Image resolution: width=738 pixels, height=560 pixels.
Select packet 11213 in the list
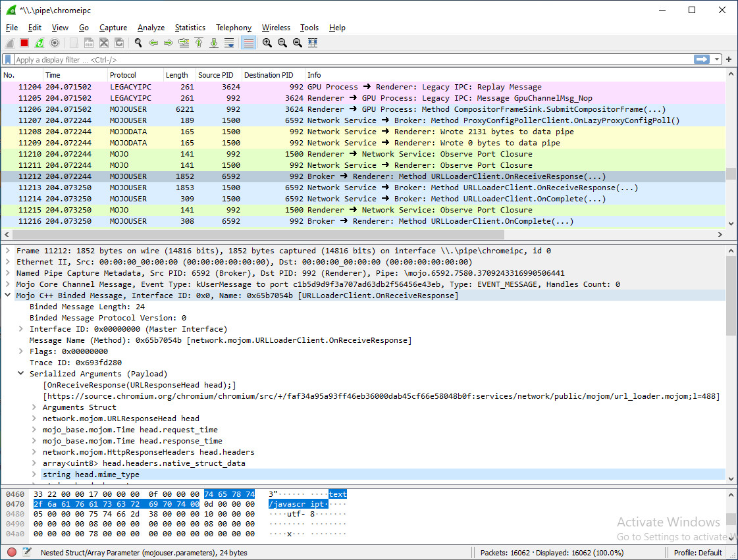[x=363, y=188]
